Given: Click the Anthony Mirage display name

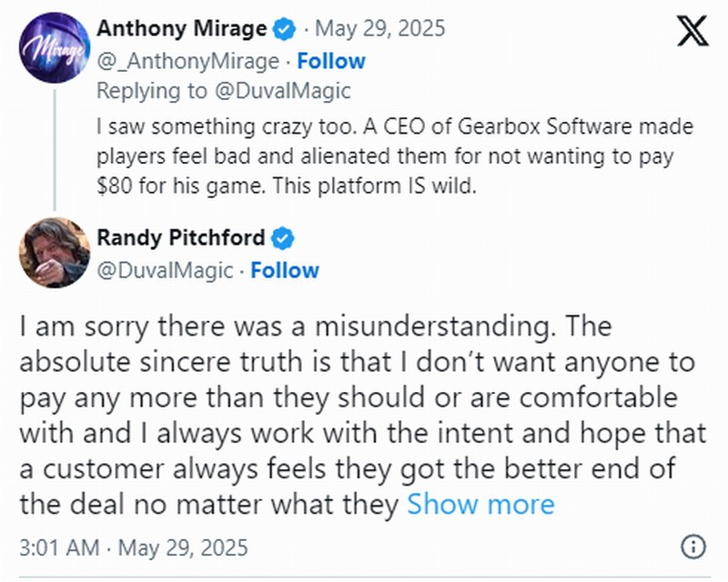Looking at the screenshot, I should [x=182, y=29].
